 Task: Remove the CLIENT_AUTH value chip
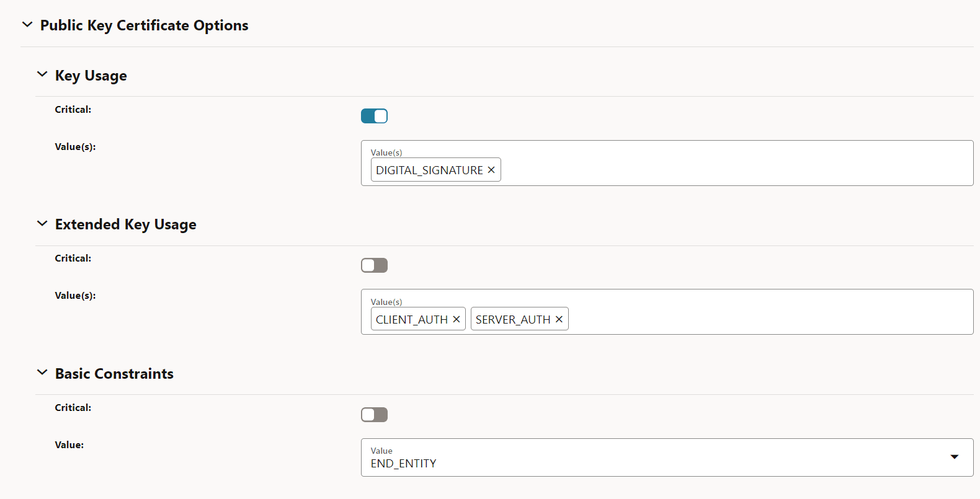[x=457, y=319]
